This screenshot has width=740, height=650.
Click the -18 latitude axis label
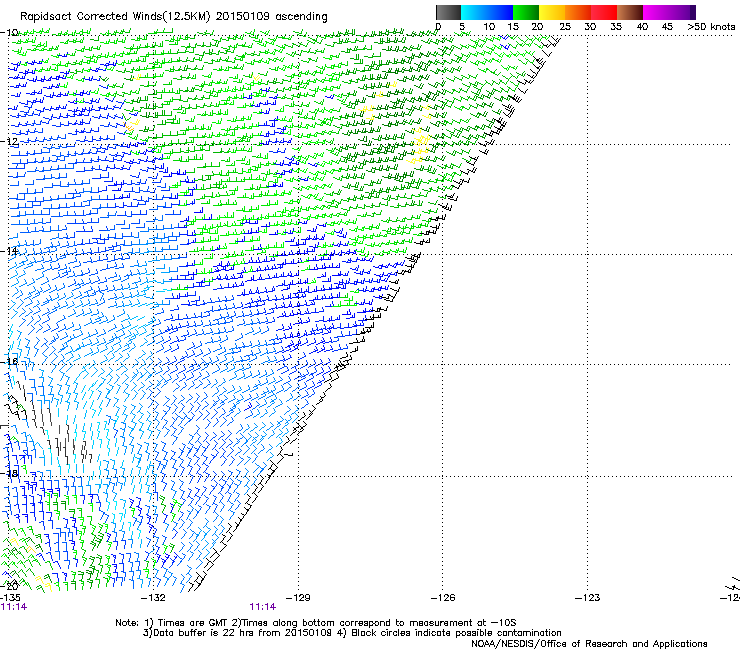9,473
